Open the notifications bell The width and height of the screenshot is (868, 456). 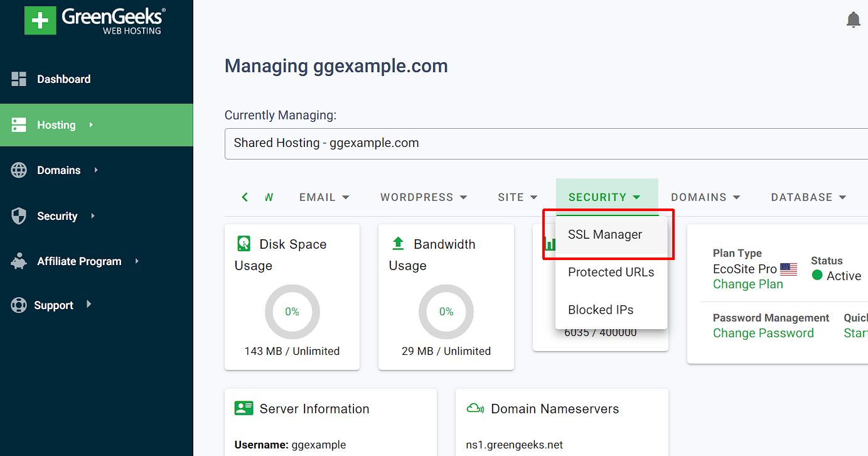coord(853,20)
